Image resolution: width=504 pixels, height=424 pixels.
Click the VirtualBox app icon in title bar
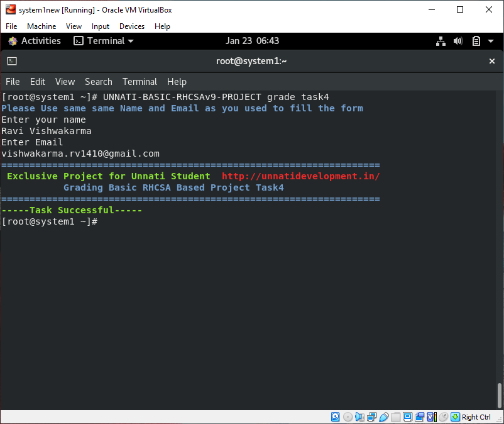pyautogui.click(x=10, y=9)
